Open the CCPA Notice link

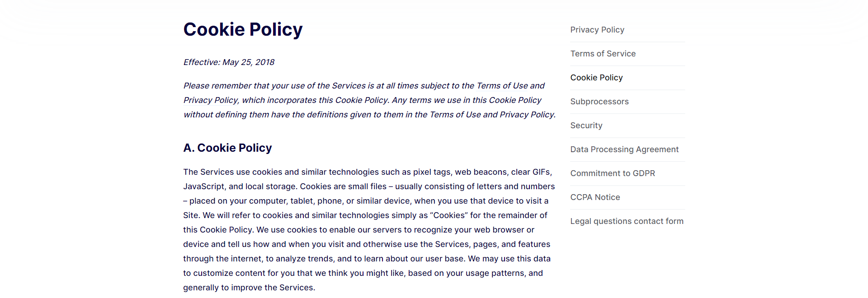[x=595, y=197]
